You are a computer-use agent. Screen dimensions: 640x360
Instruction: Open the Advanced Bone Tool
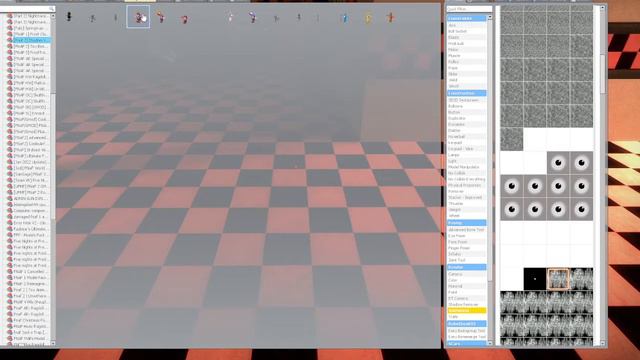[x=467, y=230]
